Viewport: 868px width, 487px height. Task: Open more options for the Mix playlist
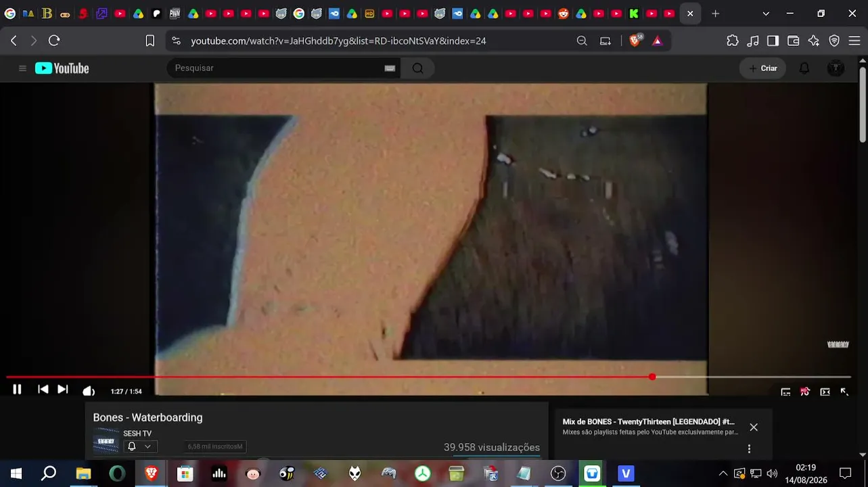pos(749,448)
